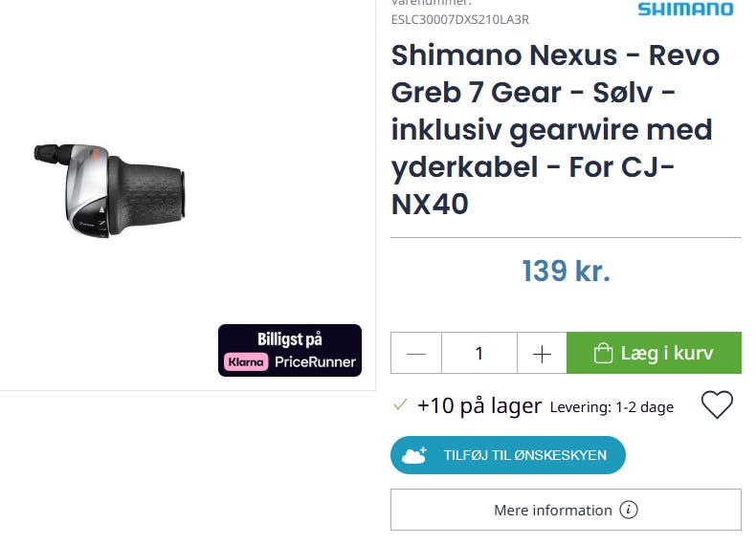Click the quantity input field
Image resolution: width=756 pixels, height=545 pixels.
coord(478,354)
